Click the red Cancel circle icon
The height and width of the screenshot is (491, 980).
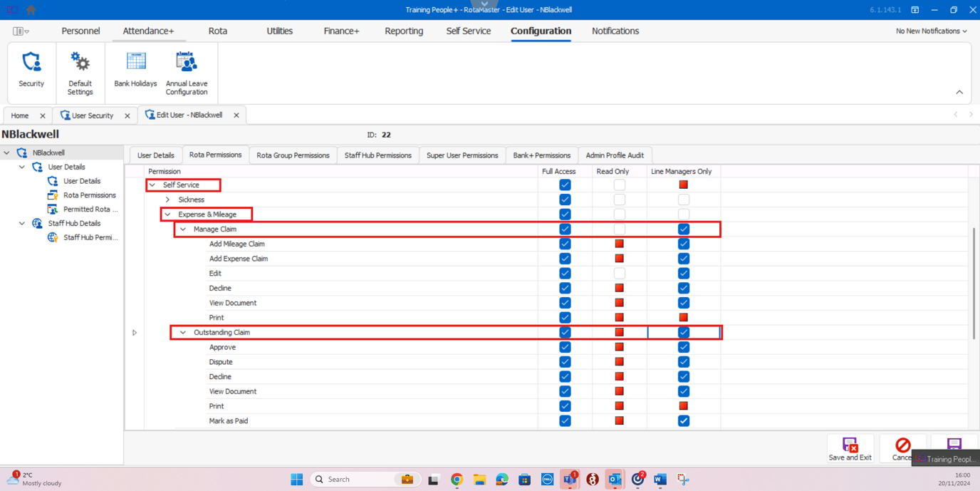902,445
